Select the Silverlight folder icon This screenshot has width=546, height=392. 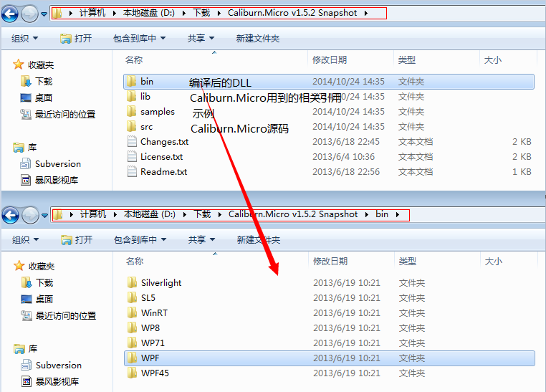pos(133,282)
